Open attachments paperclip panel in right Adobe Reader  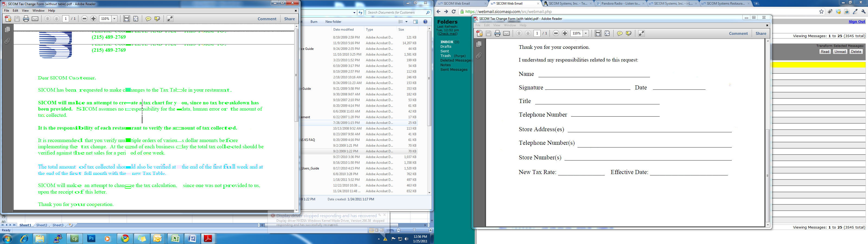pos(479,56)
